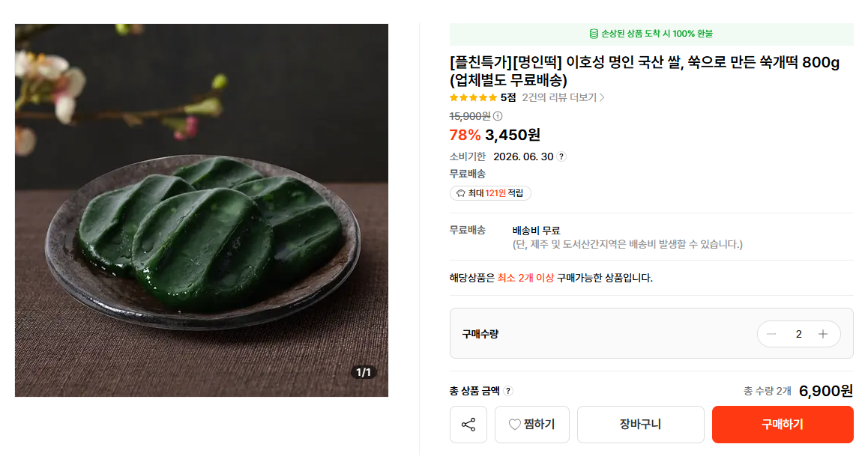Add item to wishlist with 찜하기 heart
This screenshot has width=868, height=459.
pyautogui.click(x=532, y=425)
